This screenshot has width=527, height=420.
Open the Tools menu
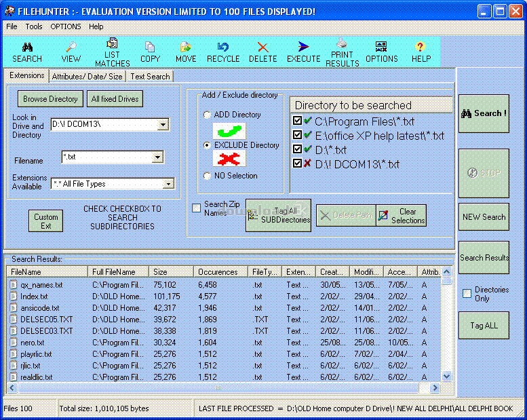34,26
